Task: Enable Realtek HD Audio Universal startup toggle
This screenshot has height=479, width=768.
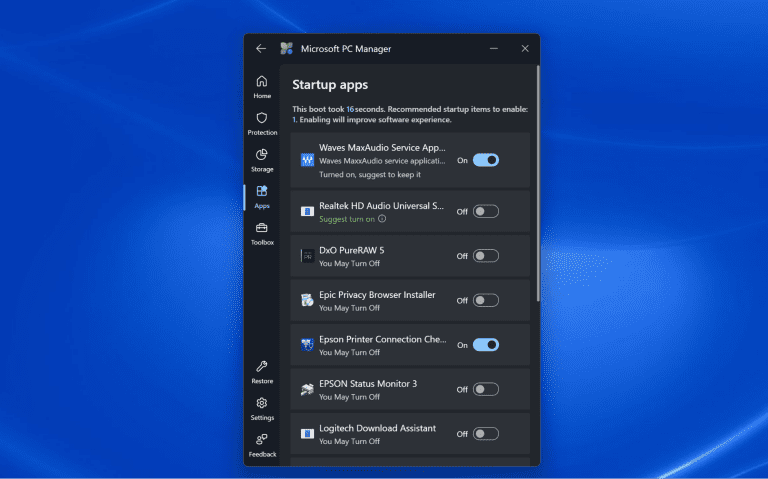Action: click(x=485, y=212)
